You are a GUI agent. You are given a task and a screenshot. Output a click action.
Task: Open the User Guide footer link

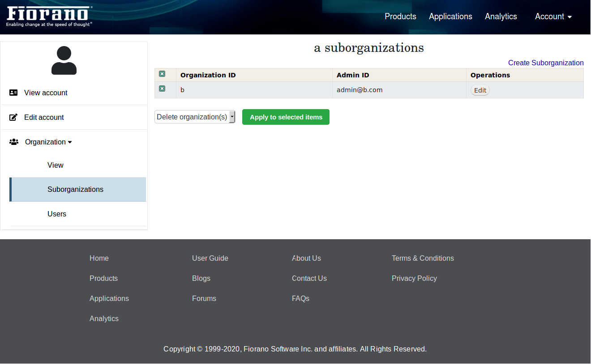(x=210, y=258)
